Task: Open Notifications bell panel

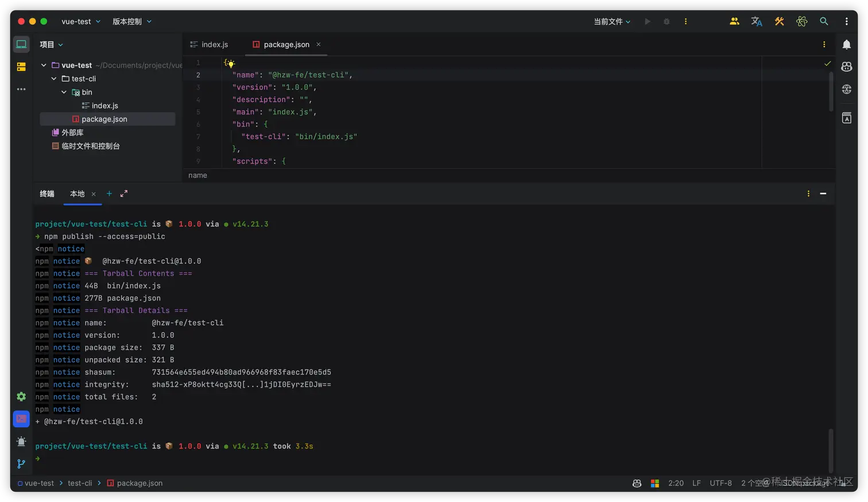Action: click(x=846, y=44)
